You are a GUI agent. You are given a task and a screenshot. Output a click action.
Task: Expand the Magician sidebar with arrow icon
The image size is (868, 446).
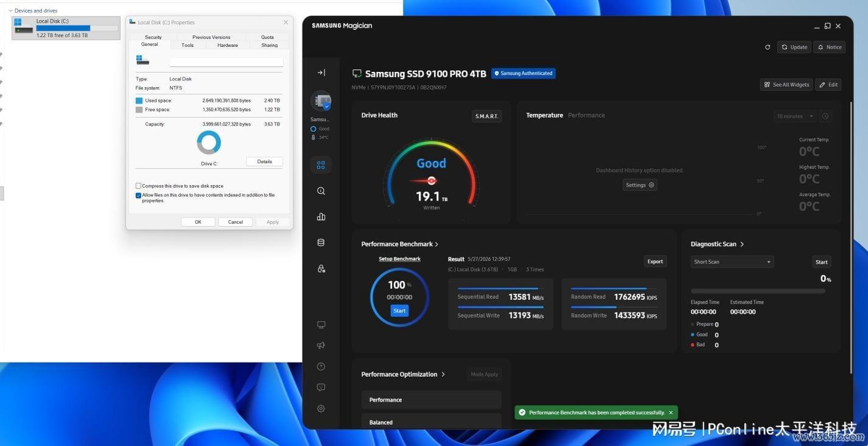pyautogui.click(x=321, y=73)
